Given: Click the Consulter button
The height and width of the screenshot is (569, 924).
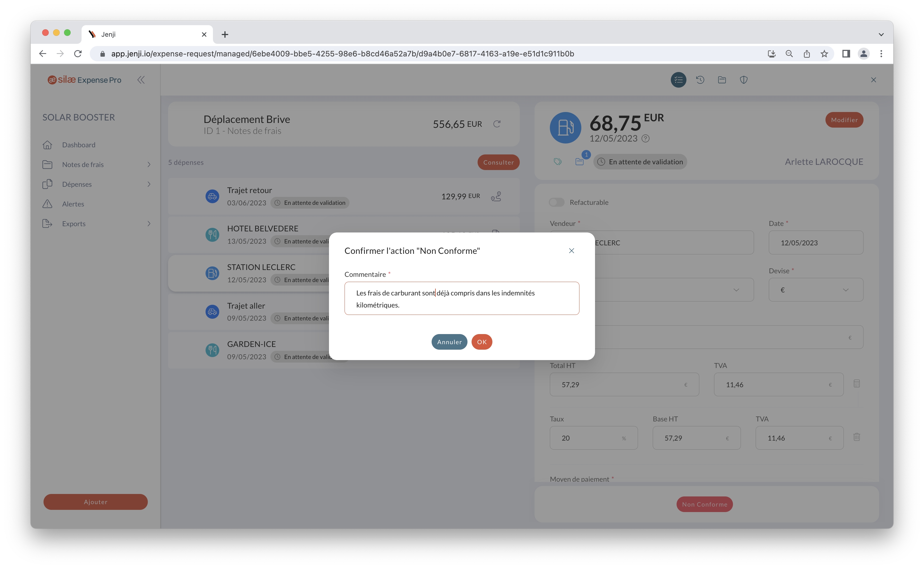Looking at the screenshot, I should tap(498, 162).
